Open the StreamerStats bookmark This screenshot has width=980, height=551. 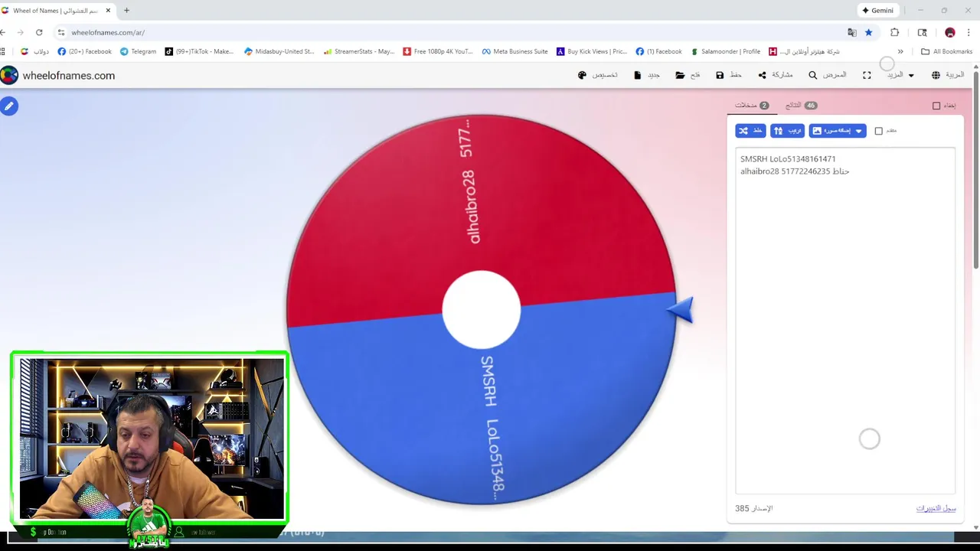tap(359, 51)
